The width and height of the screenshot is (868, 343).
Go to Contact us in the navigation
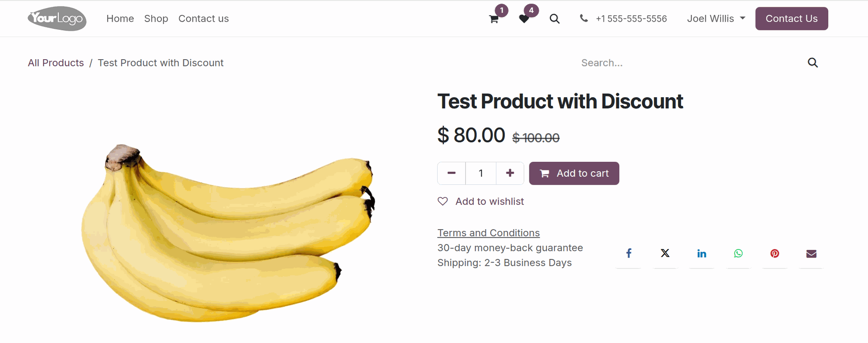203,19
